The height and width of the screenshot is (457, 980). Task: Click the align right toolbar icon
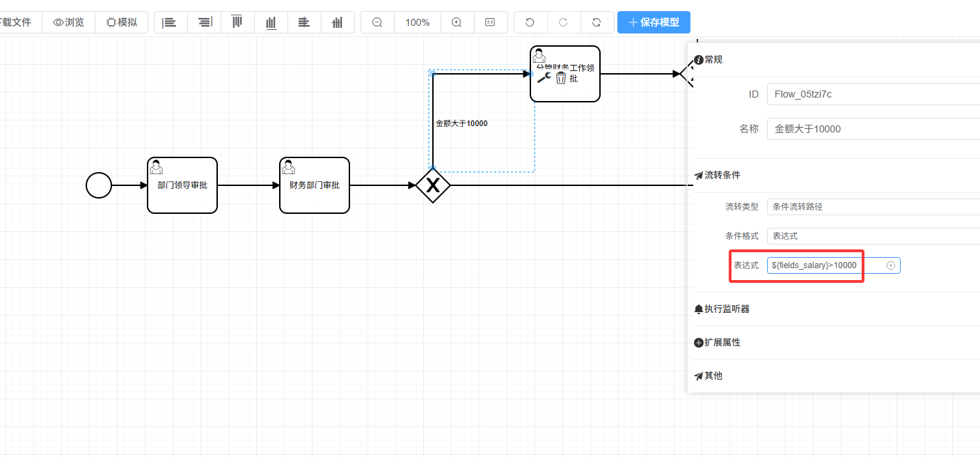(204, 22)
